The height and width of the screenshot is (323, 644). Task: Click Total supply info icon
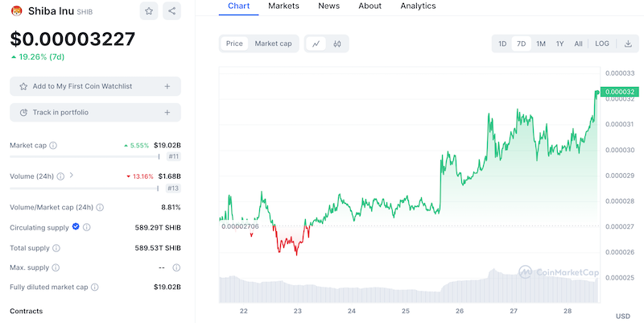[x=56, y=248]
